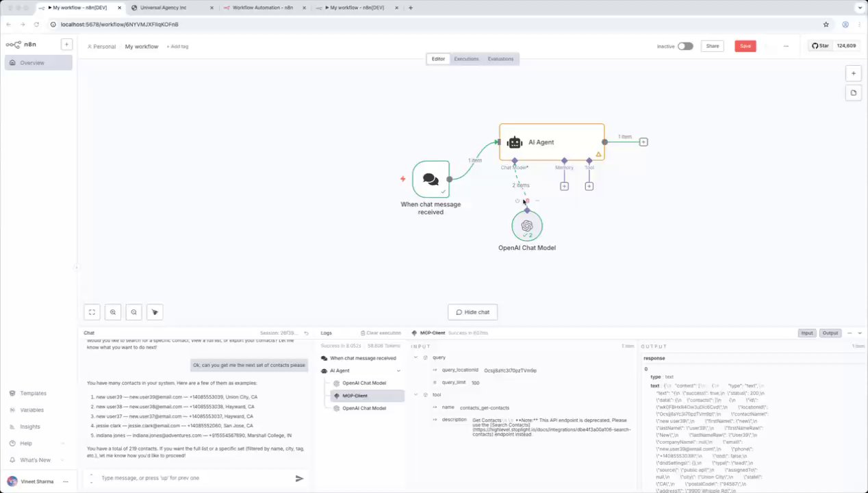Switch to the Evaluations tab

click(x=500, y=59)
